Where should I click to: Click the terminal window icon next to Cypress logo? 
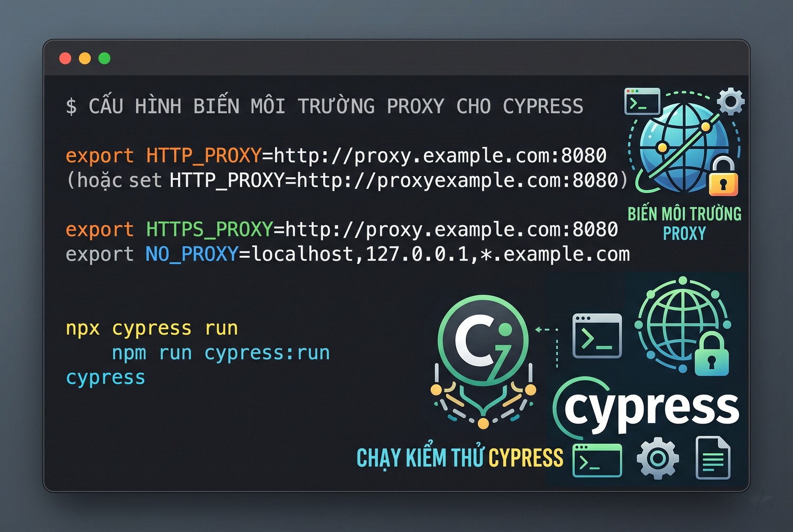[597, 336]
